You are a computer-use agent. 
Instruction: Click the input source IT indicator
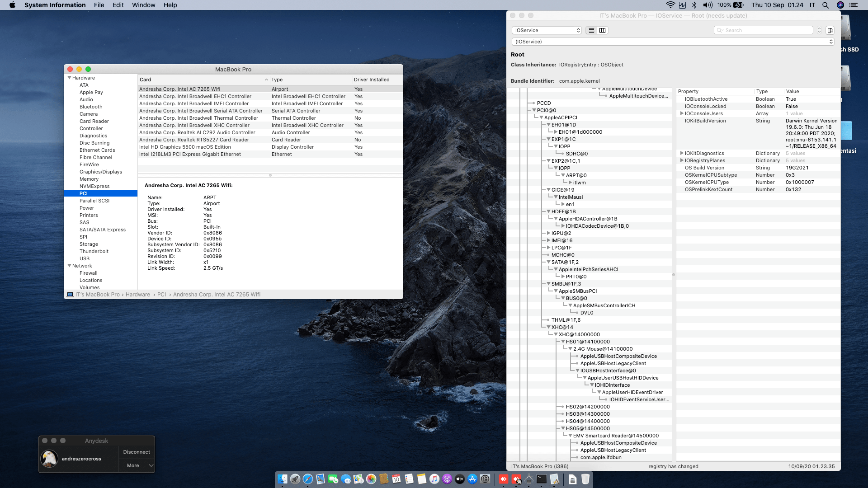tap(812, 5)
